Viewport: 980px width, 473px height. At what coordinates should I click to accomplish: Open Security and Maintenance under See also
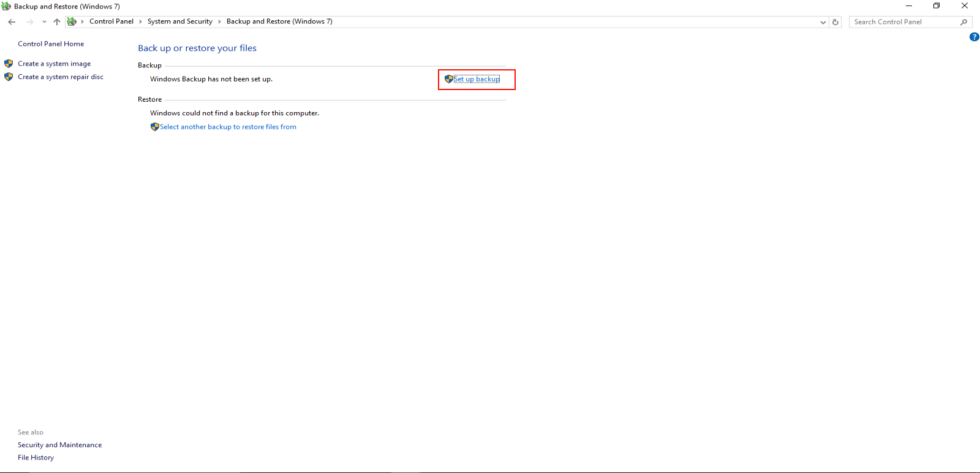(x=60, y=445)
